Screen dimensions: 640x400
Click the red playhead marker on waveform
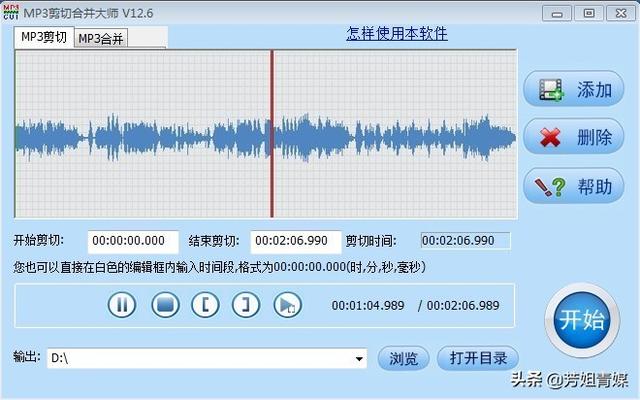(x=272, y=134)
